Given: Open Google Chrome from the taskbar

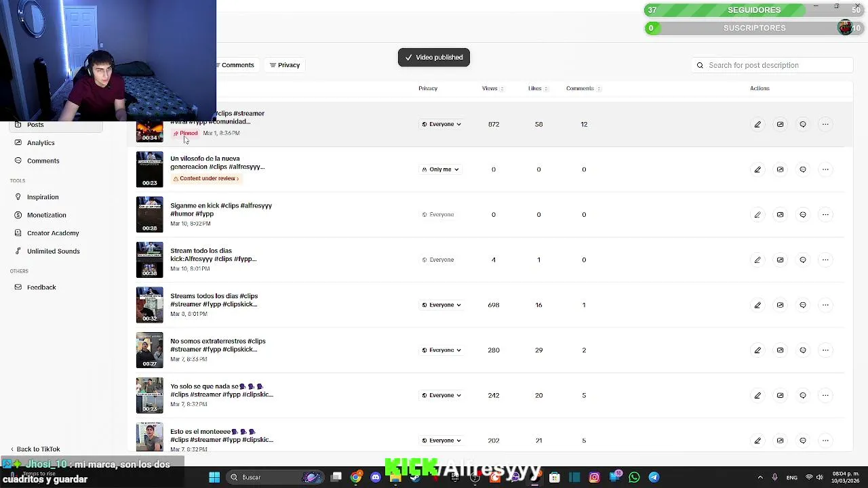Looking at the screenshot, I should [355, 477].
